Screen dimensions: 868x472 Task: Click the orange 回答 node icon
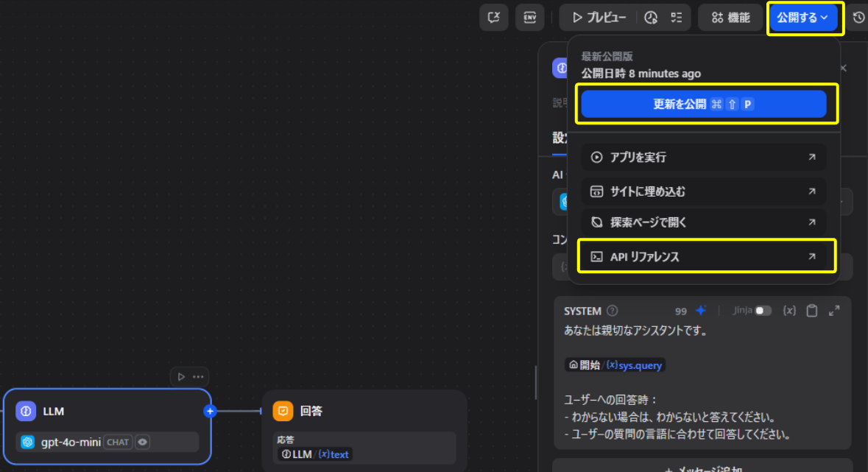pyautogui.click(x=283, y=411)
